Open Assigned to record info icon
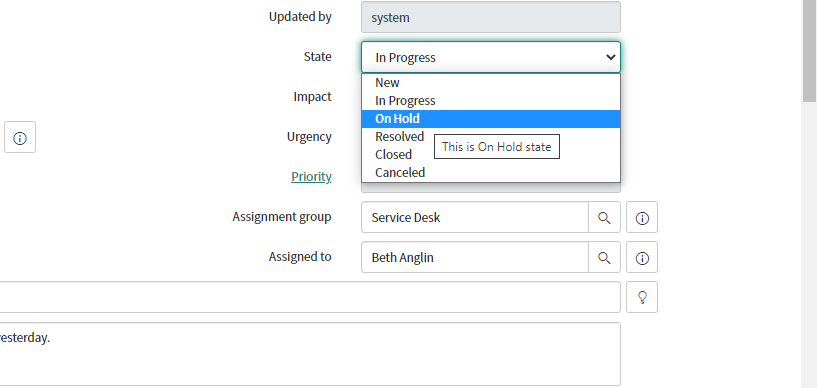Screen dimensions: 817x388 point(642,257)
